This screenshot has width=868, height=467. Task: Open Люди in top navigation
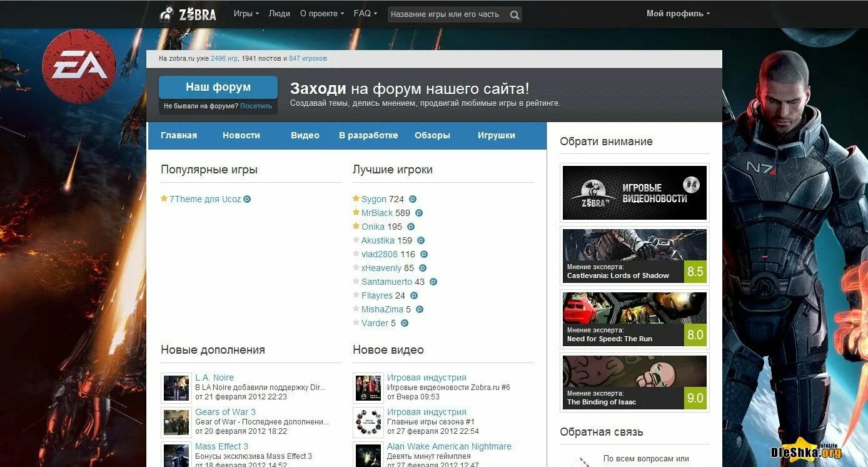point(279,13)
